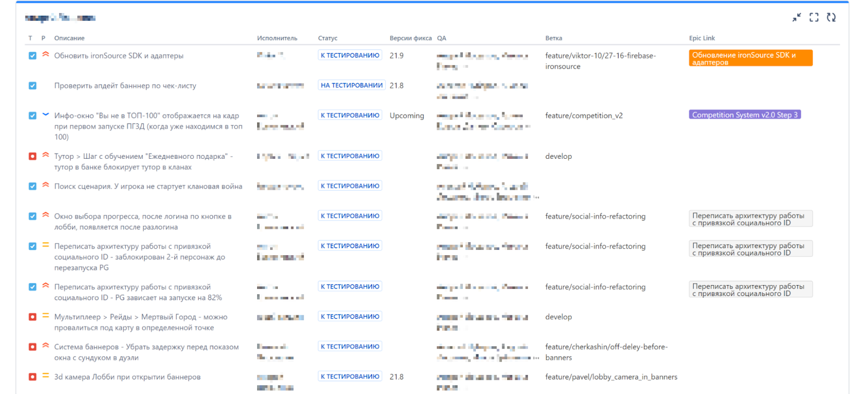Click bug type icon for "Система баннеров" issue
868x394 pixels.
tap(33, 347)
